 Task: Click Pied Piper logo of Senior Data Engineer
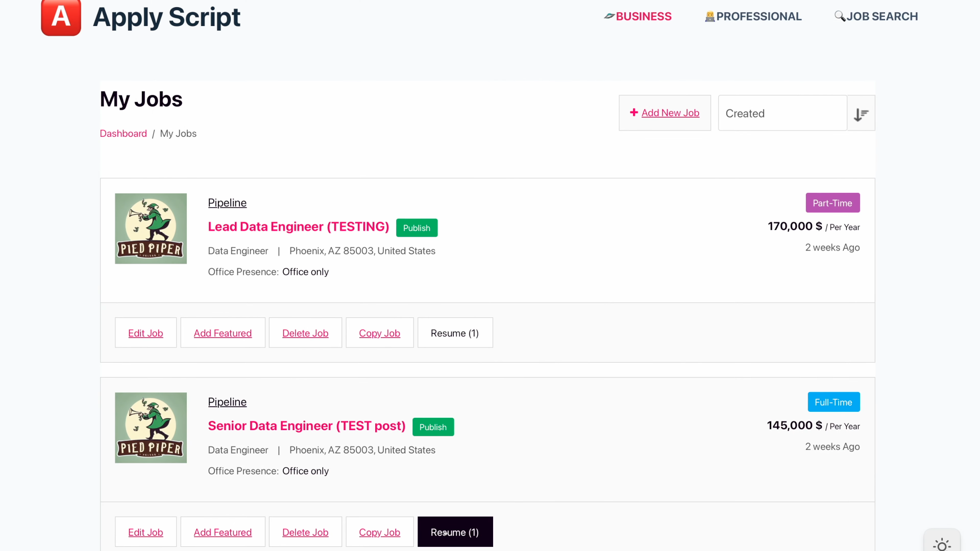click(x=151, y=428)
